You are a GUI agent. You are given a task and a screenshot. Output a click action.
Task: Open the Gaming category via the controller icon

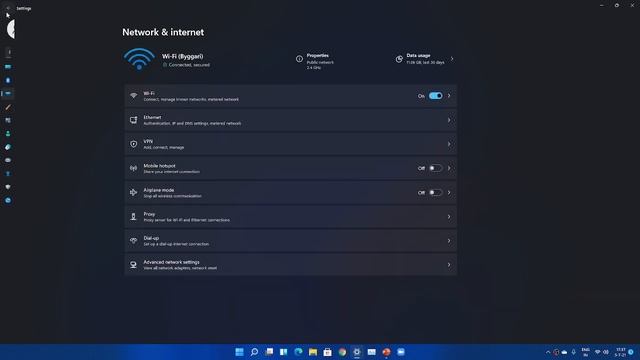tap(8, 160)
